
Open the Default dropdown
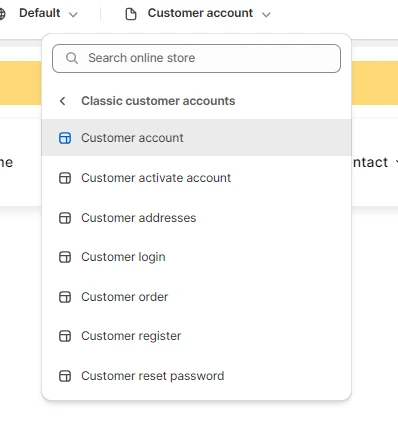(x=48, y=13)
